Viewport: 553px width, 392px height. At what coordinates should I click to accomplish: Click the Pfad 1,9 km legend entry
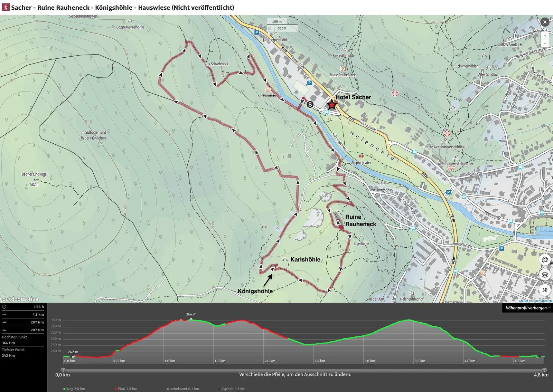point(126,389)
